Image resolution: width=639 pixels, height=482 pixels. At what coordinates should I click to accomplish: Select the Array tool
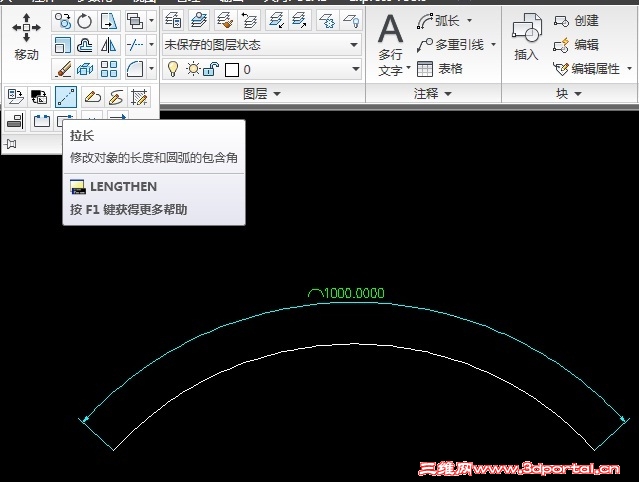point(109,69)
